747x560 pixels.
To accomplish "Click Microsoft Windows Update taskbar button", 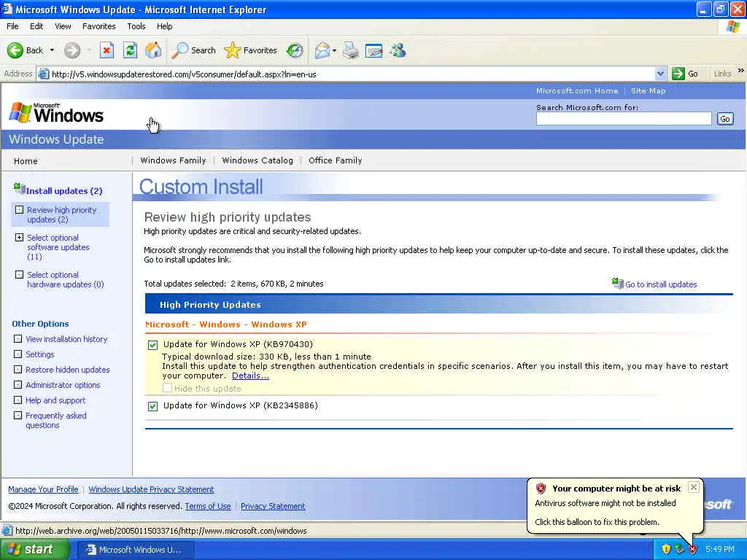I will coord(135,550).
